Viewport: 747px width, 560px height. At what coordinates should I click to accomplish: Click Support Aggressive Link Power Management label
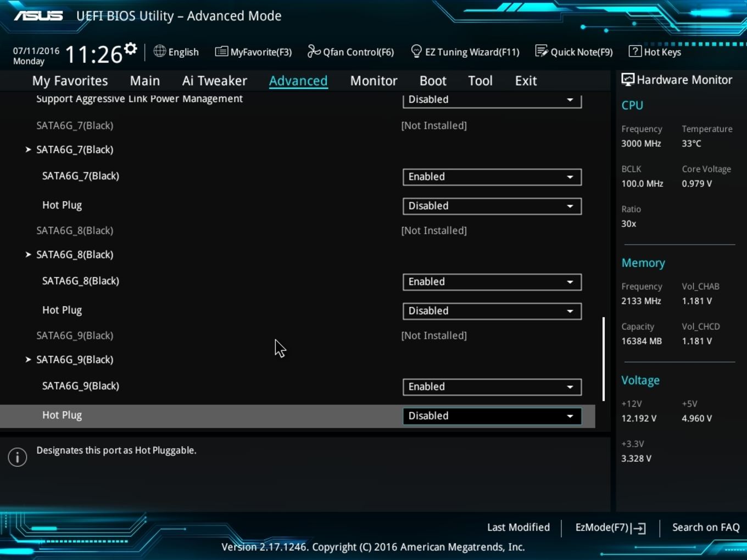(140, 99)
